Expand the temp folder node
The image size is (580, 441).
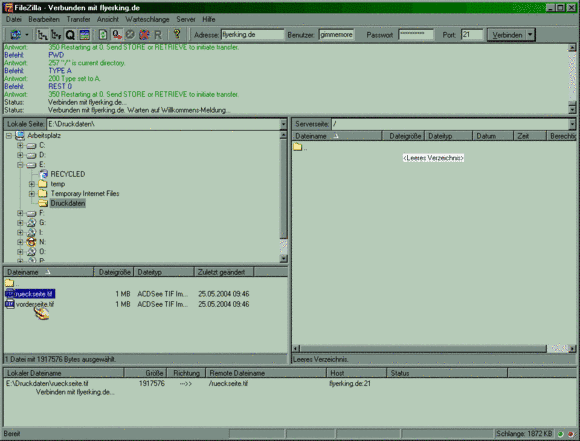(32, 184)
